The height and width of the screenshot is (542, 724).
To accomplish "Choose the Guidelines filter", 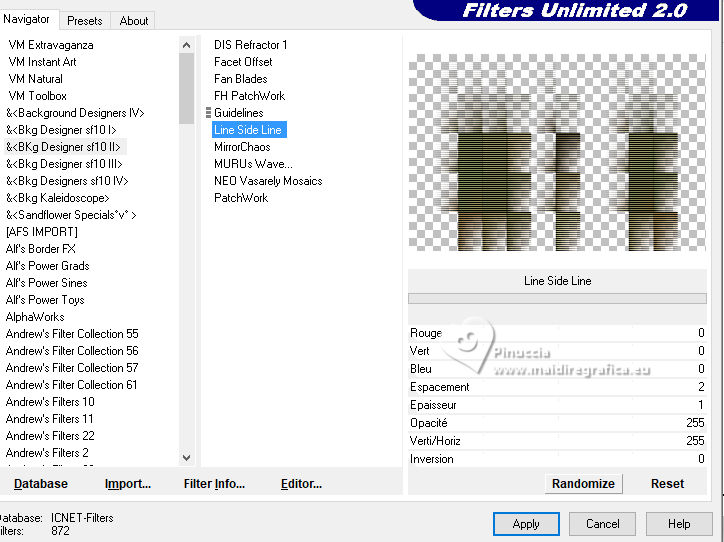I will click(x=239, y=113).
